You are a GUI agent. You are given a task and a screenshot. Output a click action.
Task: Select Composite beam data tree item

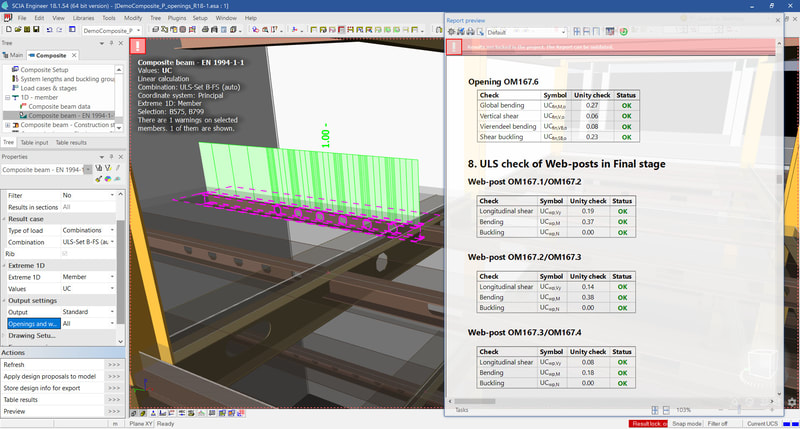point(59,107)
